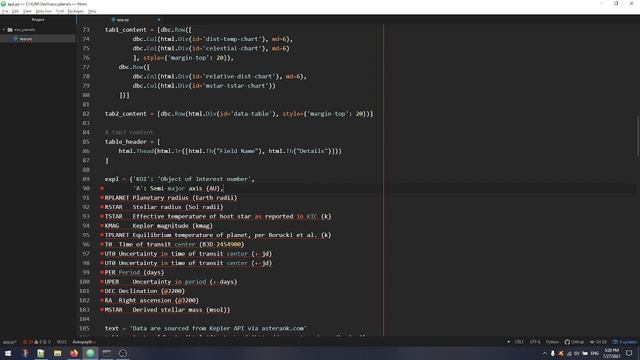The width and height of the screenshot is (640, 360).
Task: Click line number 89 in gutter
Action: (x=86, y=179)
